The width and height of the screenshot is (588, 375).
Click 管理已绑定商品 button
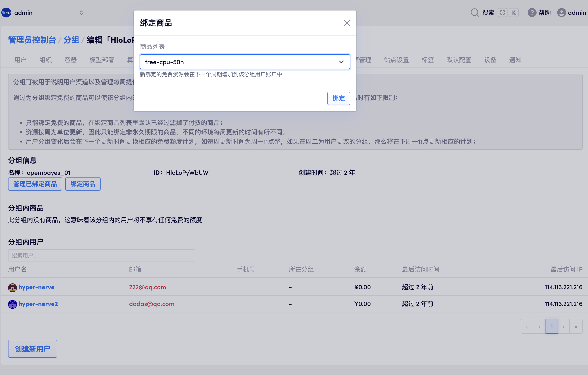(x=35, y=184)
